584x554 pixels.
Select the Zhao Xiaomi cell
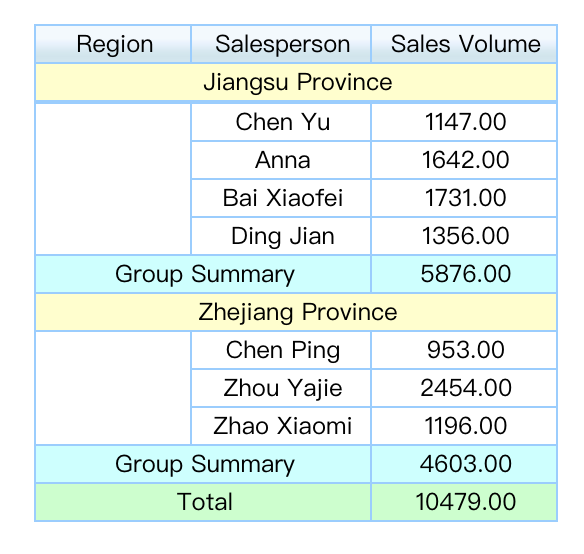281,426
